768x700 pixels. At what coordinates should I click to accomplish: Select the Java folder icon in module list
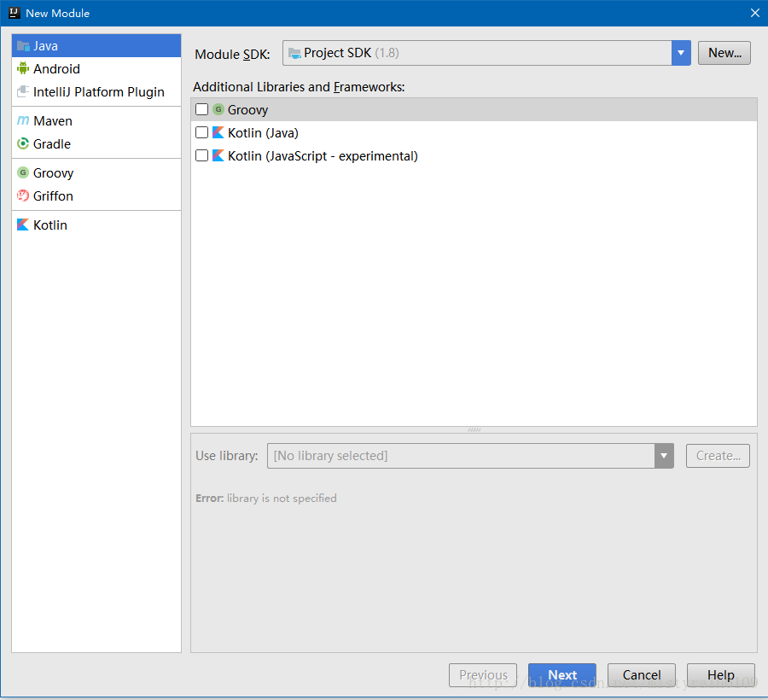23,46
